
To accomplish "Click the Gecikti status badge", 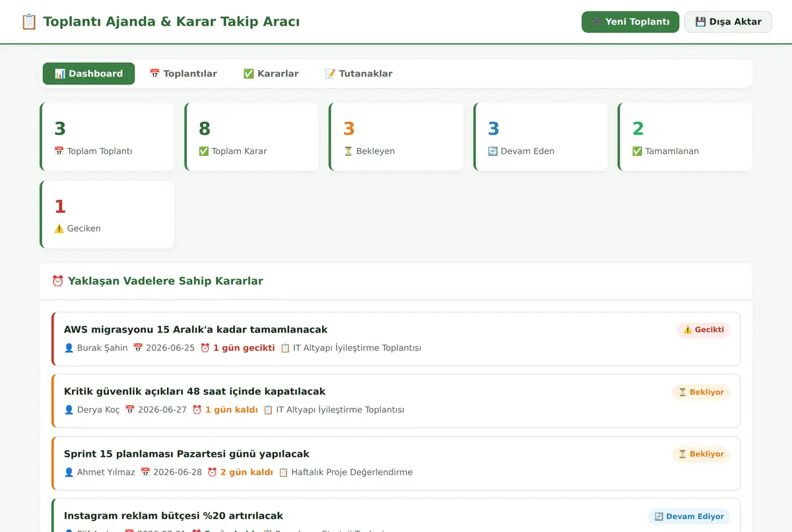I will (x=703, y=330).
